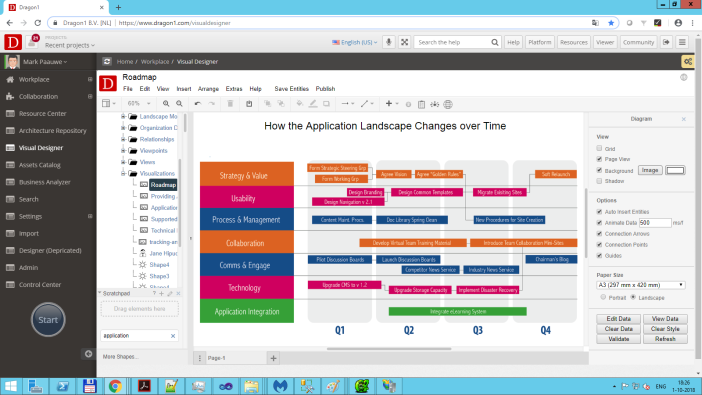
Task: Click the delete trash icon in toolbar
Action: tap(230, 103)
